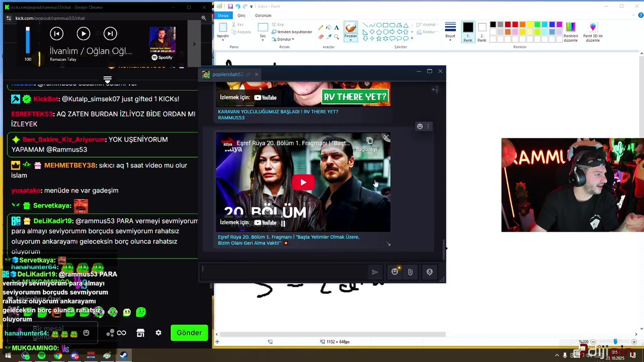Screen dimensions: 644x362
Task: Click attachment paperclip in Steam chat
Action: click(410, 272)
